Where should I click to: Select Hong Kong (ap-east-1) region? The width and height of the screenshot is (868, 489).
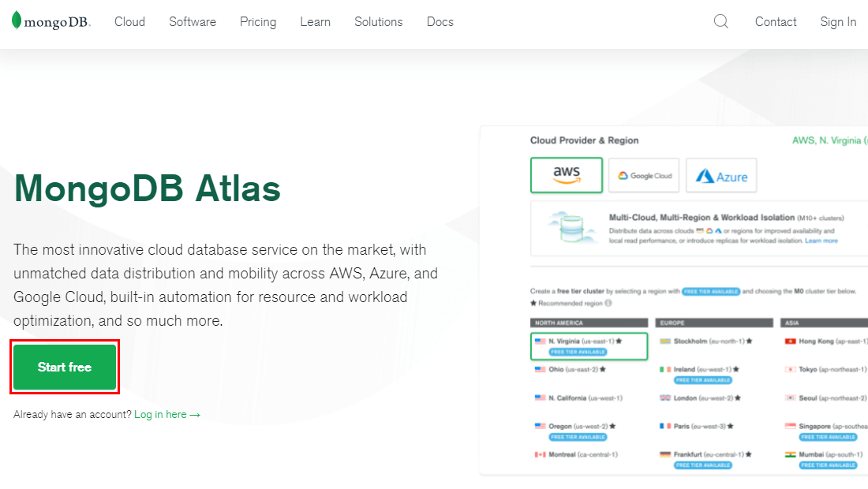(x=826, y=342)
